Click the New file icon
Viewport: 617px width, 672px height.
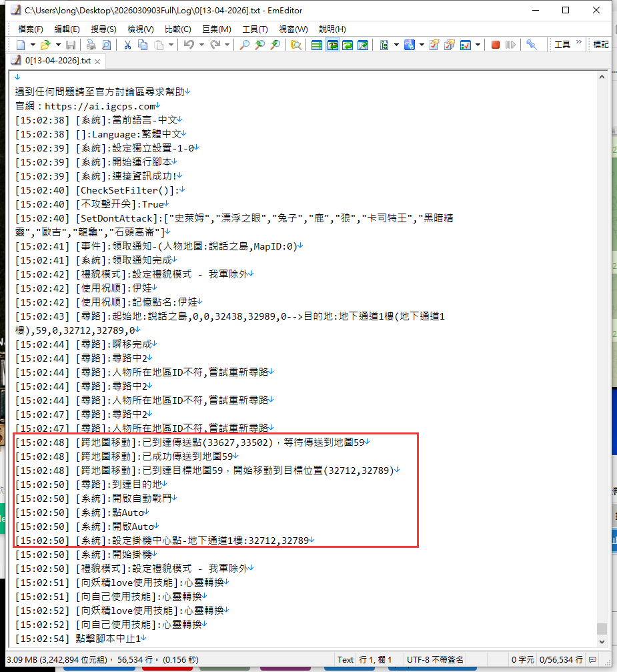pos(21,45)
